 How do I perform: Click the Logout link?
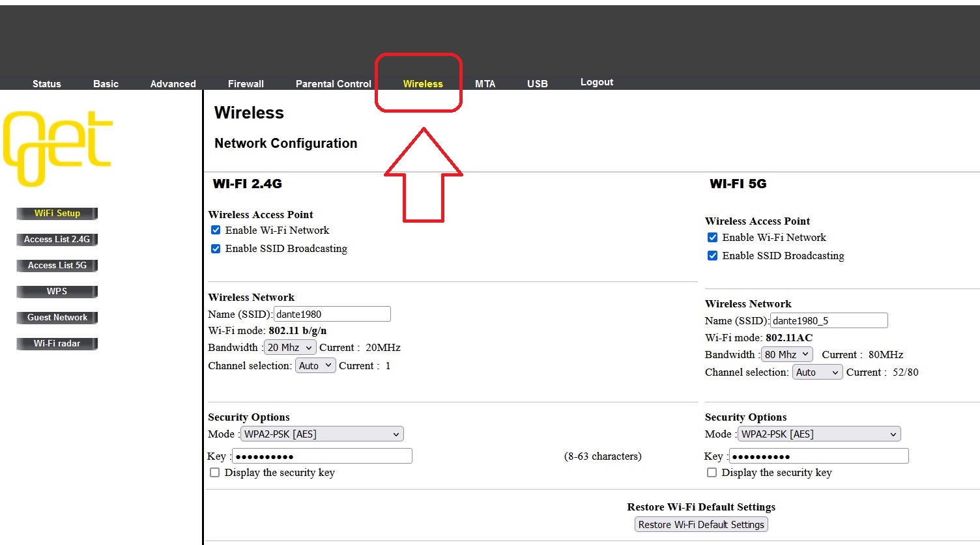click(x=597, y=82)
